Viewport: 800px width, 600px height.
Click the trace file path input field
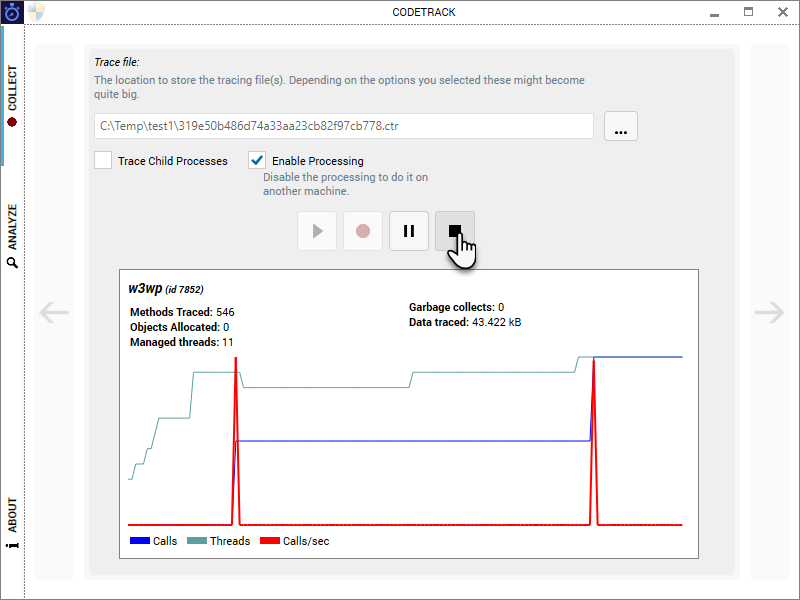click(x=344, y=126)
